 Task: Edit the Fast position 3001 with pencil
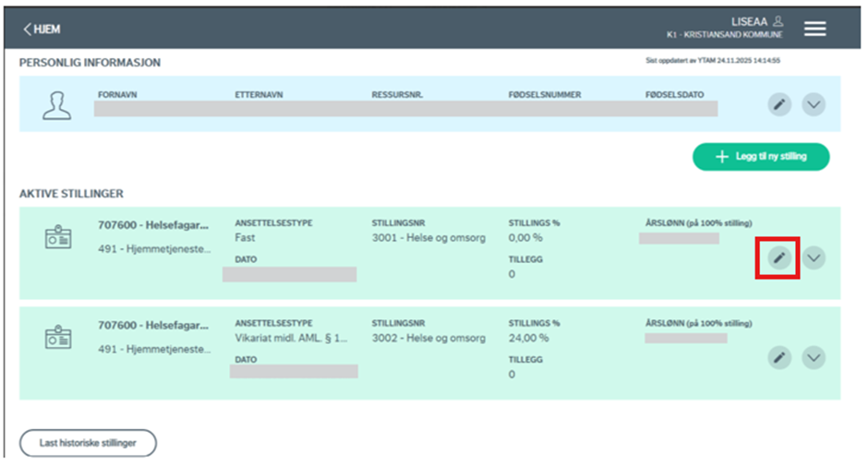pos(780,257)
